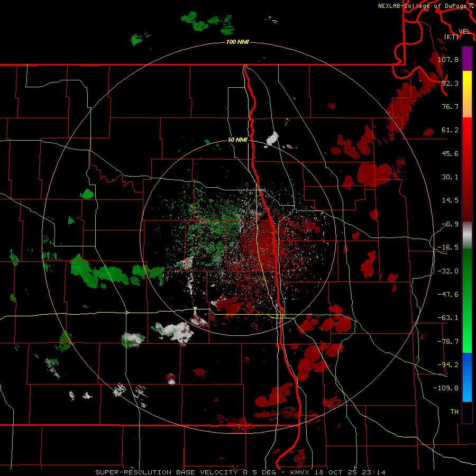Select the -47.6 velocity scale value
The height and width of the screenshot is (476, 476).
(448, 295)
